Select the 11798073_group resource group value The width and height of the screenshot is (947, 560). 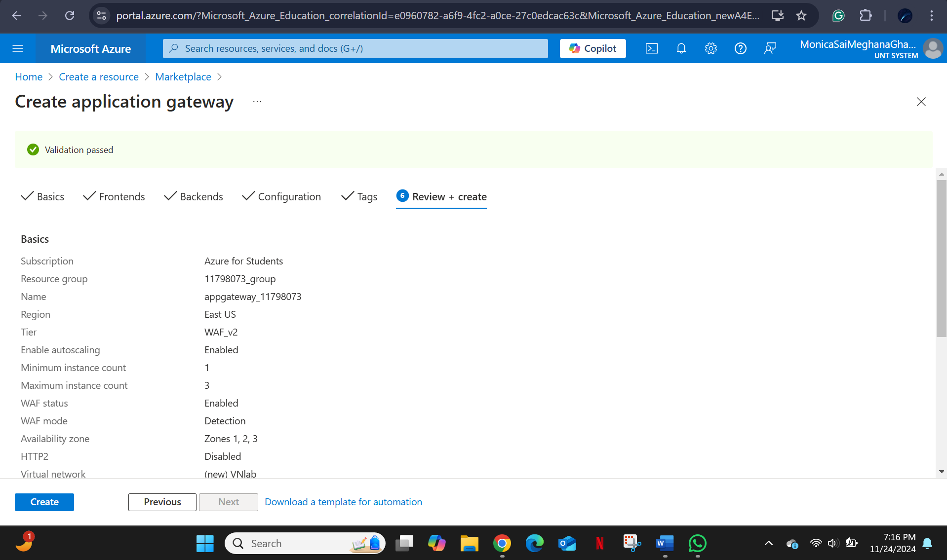[240, 279]
